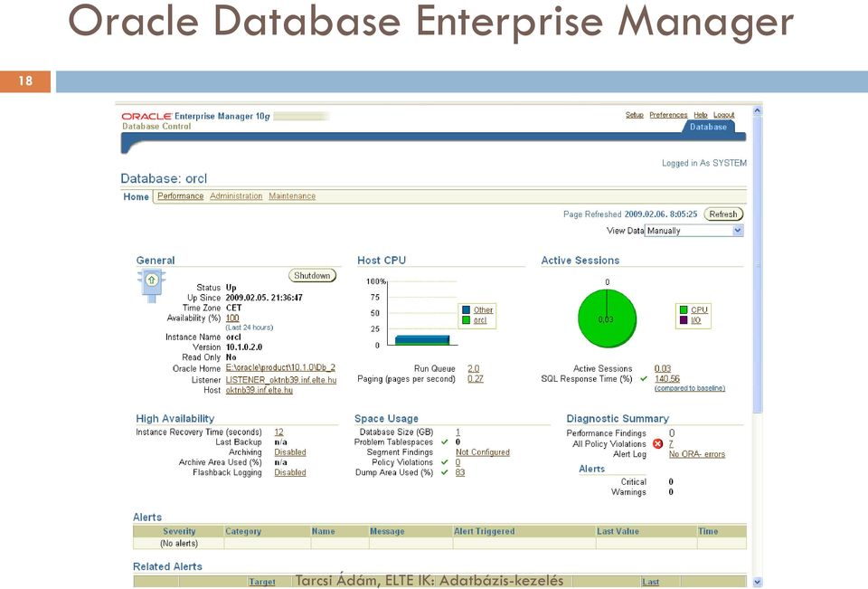Click the Host CPU usage bar
The image size is (868, 589).
pyautogui.click(x=422, y=339)
